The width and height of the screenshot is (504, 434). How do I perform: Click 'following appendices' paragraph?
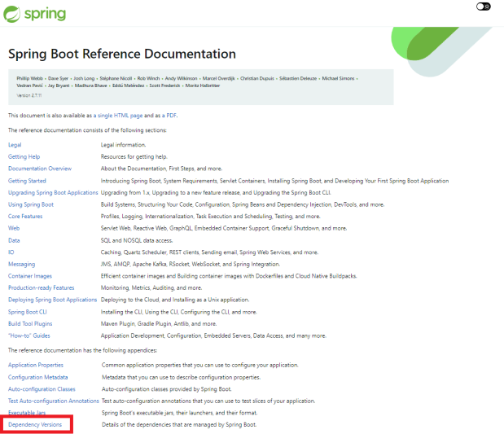(x=82, y=350)
